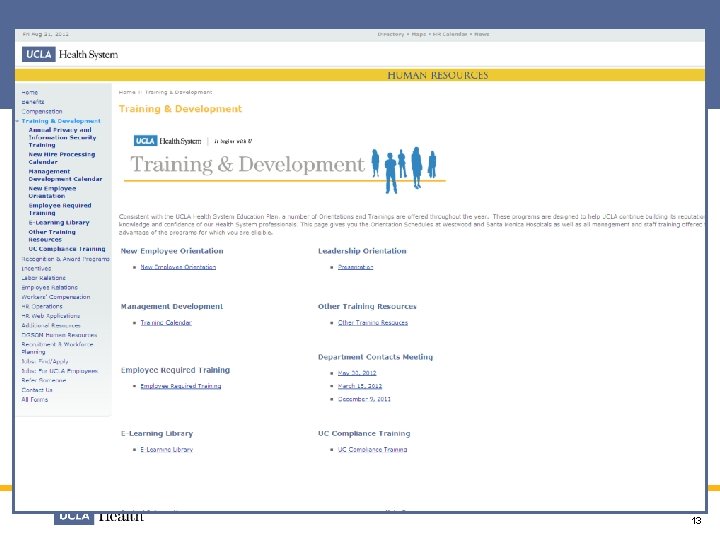Image resolution: width=720 pixels, height=540 pixels.
Task: Open the Other Training Resources bulleted link
Action: pyautogui.click(x=373, y=323)
